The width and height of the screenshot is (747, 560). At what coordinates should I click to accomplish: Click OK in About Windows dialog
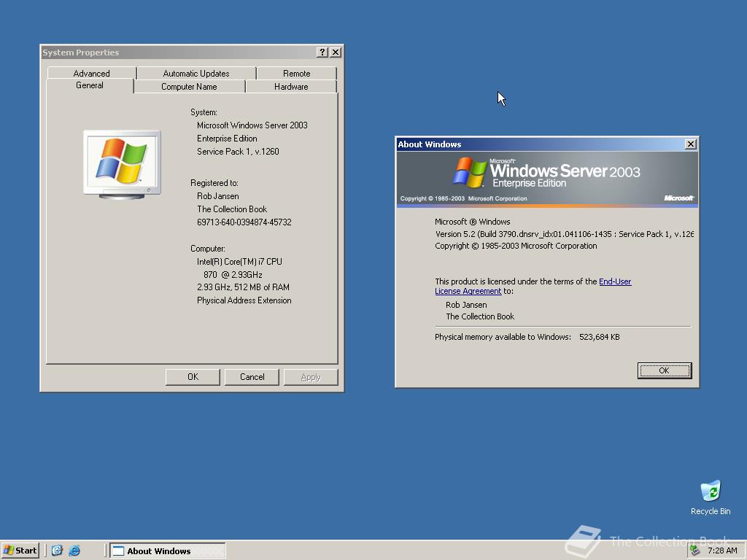[x=664, y=370]
